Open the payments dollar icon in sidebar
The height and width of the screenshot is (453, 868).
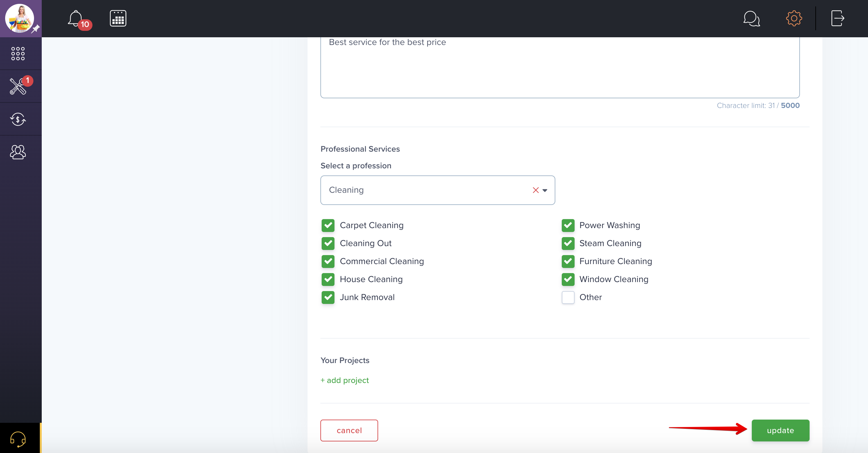[18, 119]
